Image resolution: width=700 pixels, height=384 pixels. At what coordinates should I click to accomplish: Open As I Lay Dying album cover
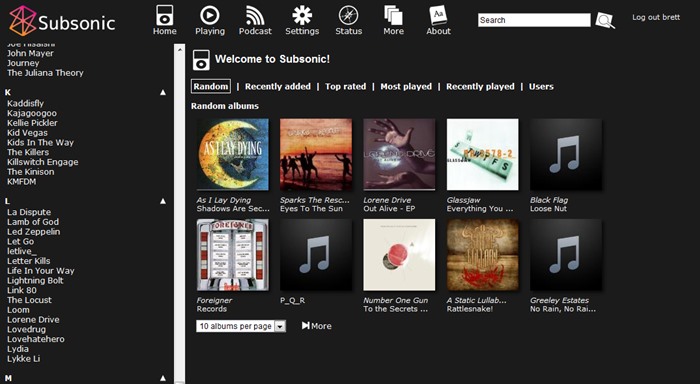pyautogui.click(x=233, y=154)
